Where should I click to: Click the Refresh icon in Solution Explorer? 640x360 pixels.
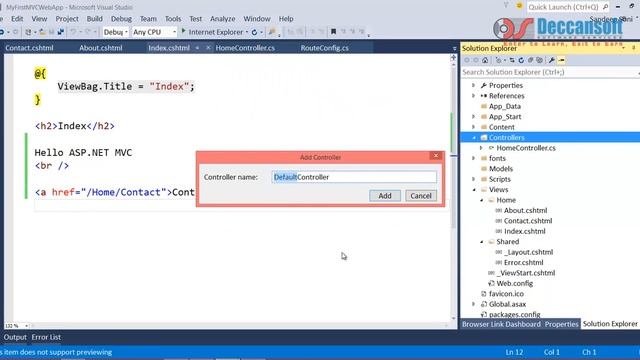tap(521, 60)
